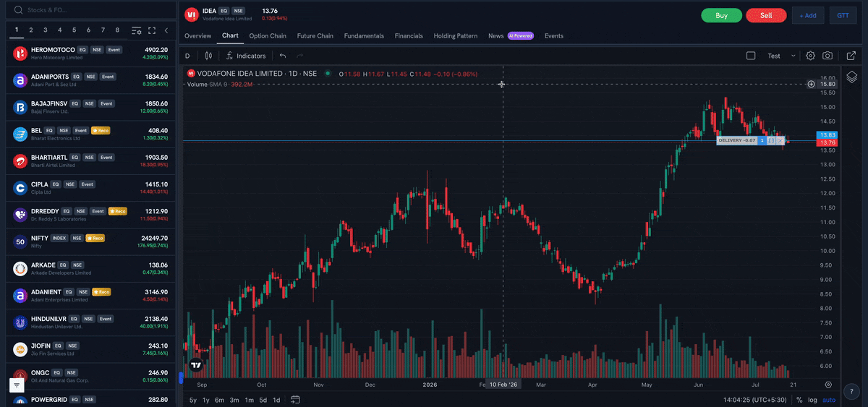This screenshot has width=868, height=407.
Task: Click the Bajaj Finserv logo icon
Action: click(20, 108)
